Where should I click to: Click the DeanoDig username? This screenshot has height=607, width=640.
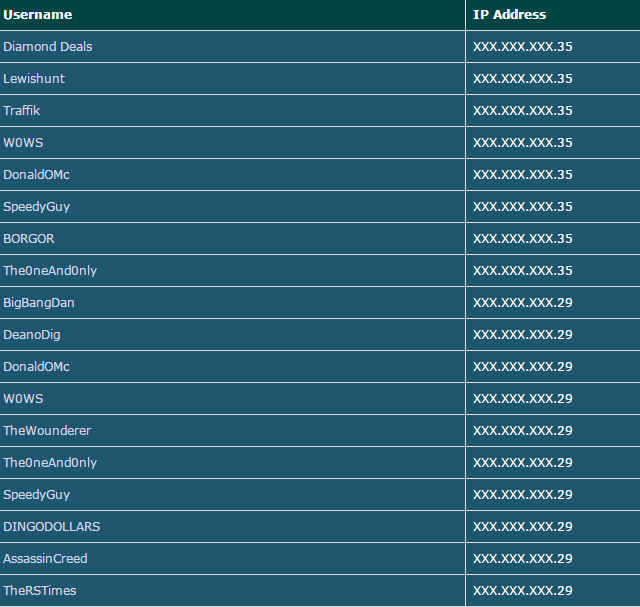(x=32, y=335)
